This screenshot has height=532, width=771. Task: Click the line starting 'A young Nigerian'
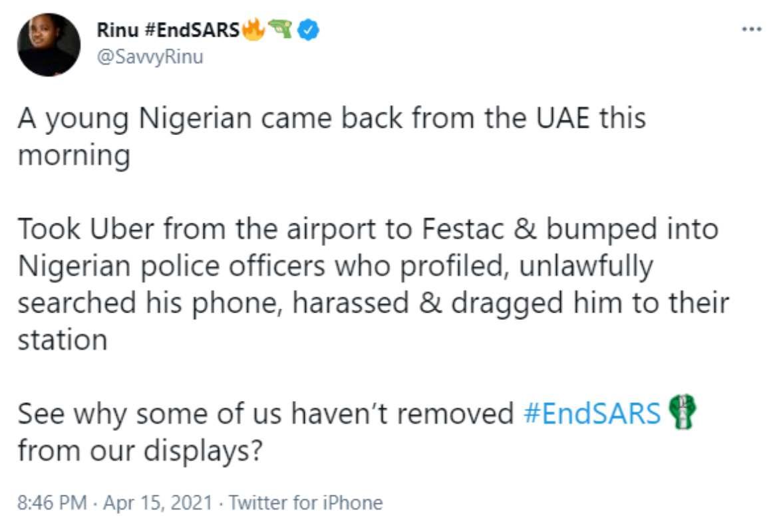point(331,119)
